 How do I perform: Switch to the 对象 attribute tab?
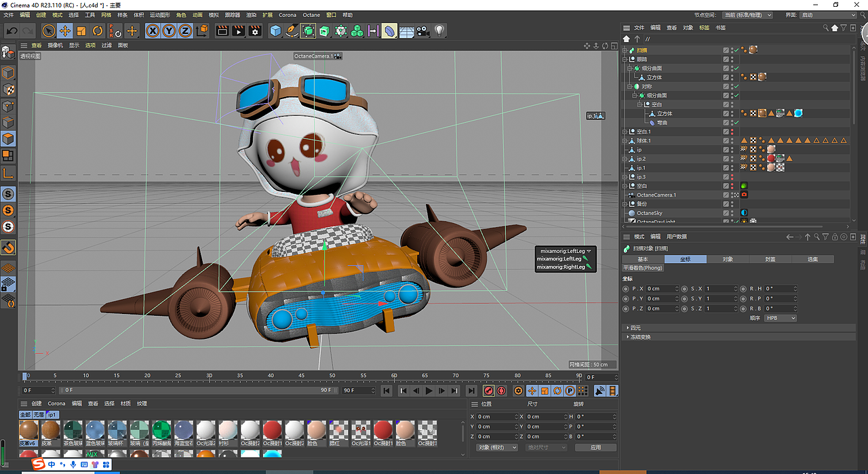(728, 259)
